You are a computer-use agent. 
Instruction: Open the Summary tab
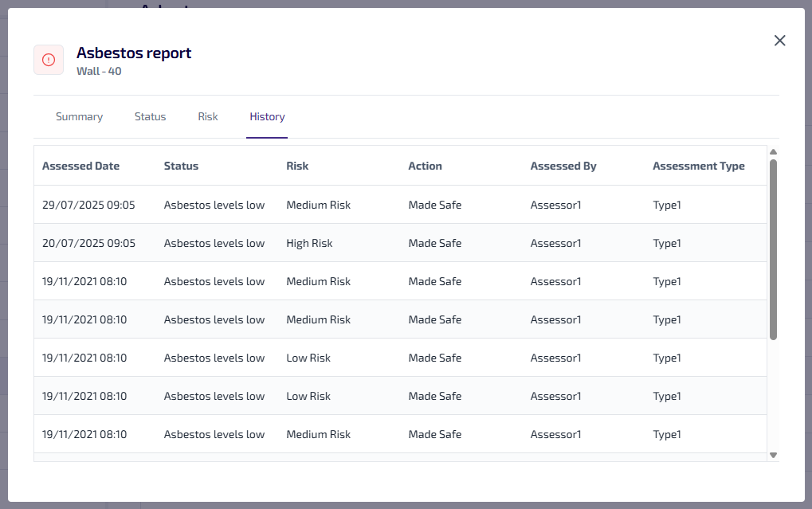coord(79,116)
